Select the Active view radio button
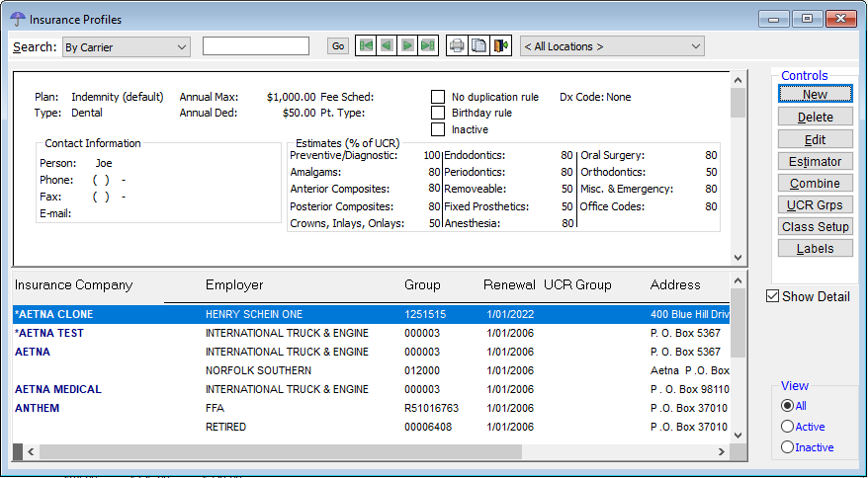868x478 pixels. click(x=787, y=427)
